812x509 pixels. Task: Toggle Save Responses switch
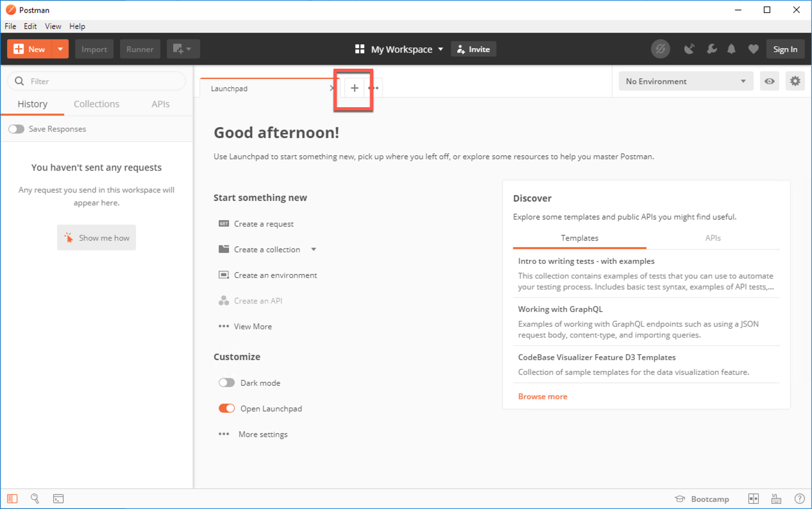(x=16, y=129)
